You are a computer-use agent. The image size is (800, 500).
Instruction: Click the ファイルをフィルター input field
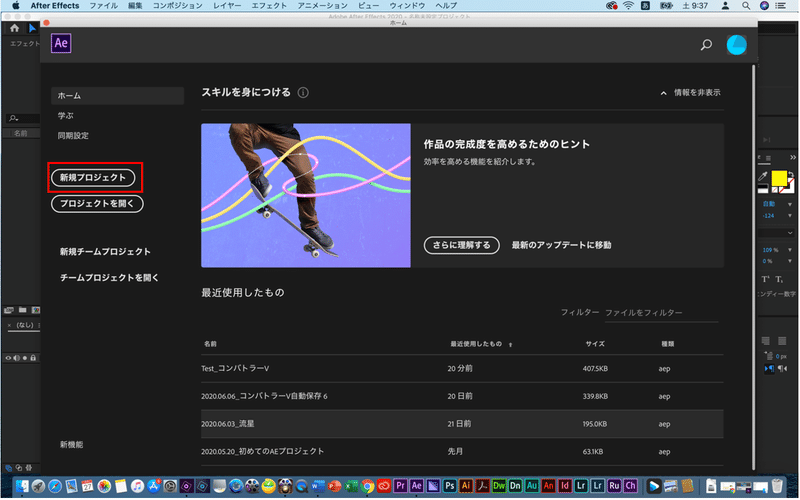click(662, 313)
